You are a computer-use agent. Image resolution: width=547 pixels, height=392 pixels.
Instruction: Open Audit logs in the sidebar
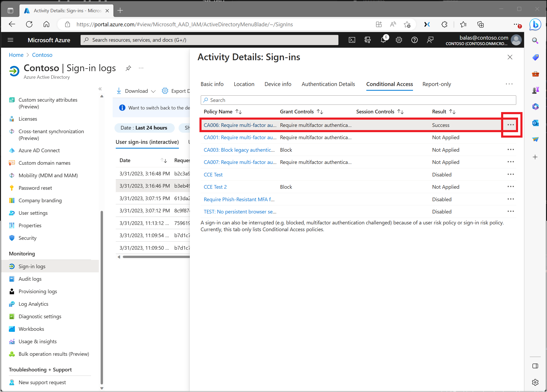pyautogui.click(x=30, y=279)
